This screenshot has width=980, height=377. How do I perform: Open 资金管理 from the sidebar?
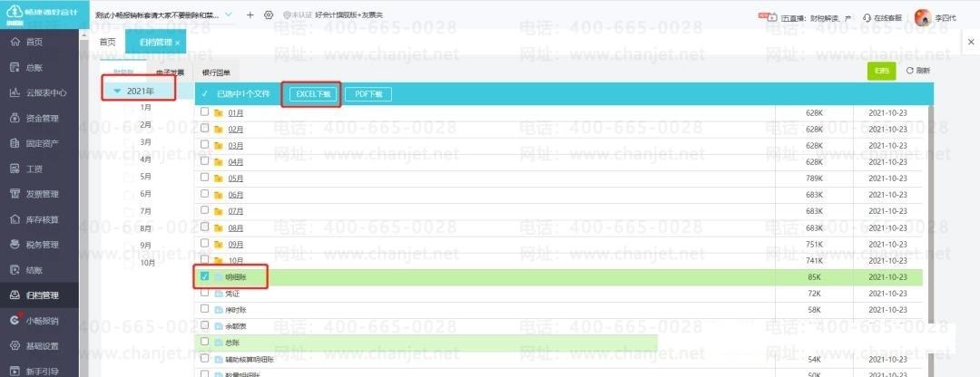(x=36, y=119)
